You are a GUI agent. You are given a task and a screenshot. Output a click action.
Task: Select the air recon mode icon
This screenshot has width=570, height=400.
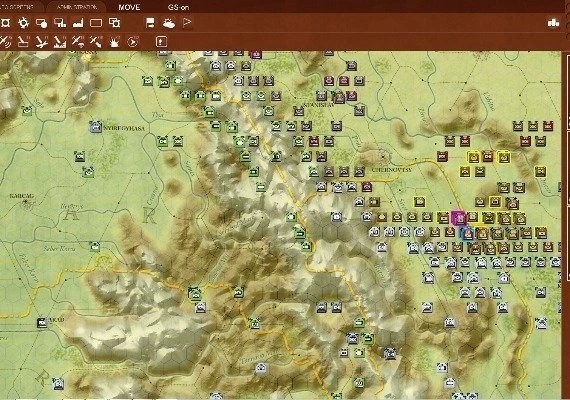click(5, 42)
